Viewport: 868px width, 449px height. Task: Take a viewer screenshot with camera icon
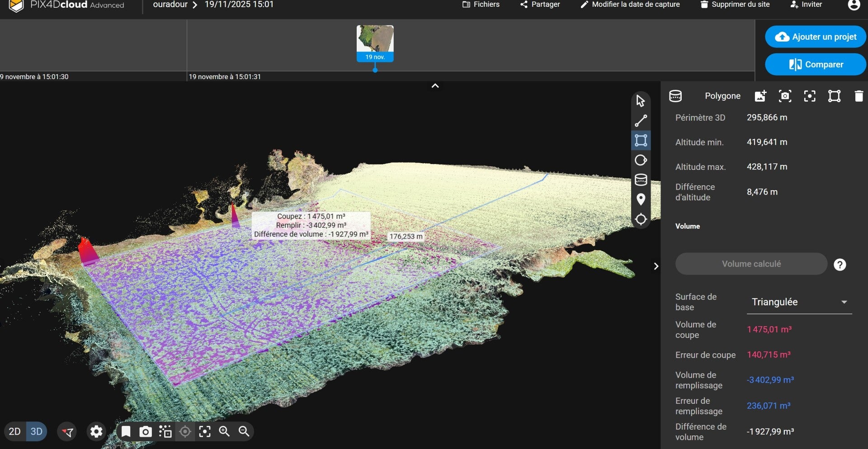[145, 432]
